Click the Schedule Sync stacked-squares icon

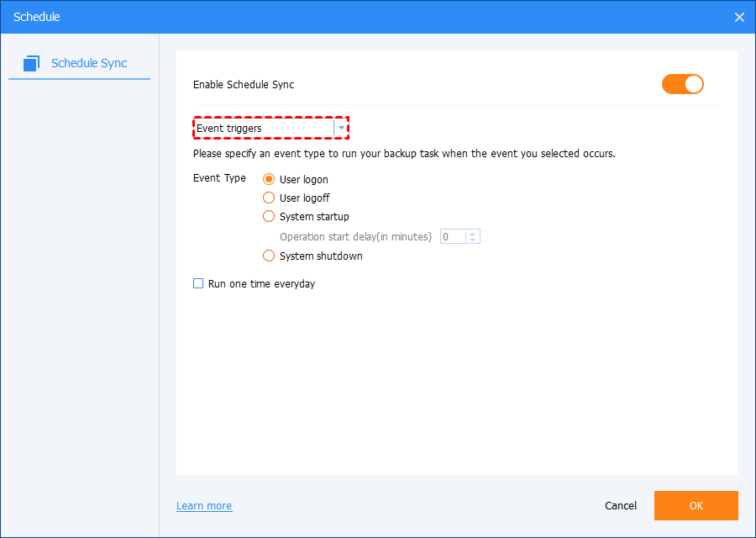[32, 63]
